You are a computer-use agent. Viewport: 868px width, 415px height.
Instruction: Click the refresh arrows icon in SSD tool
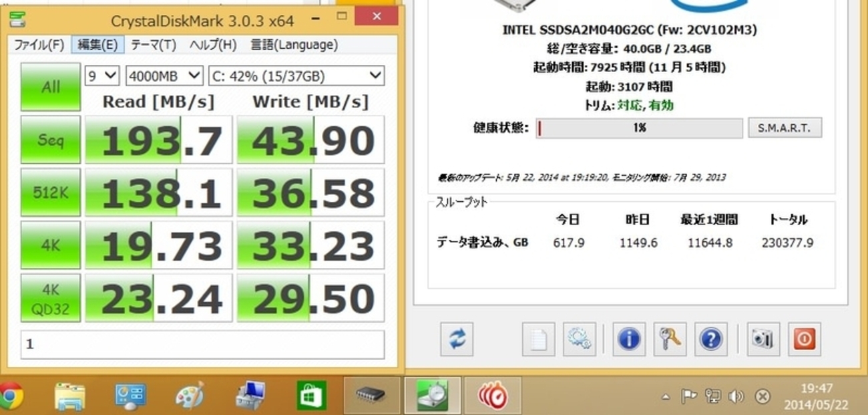point(457,339)
